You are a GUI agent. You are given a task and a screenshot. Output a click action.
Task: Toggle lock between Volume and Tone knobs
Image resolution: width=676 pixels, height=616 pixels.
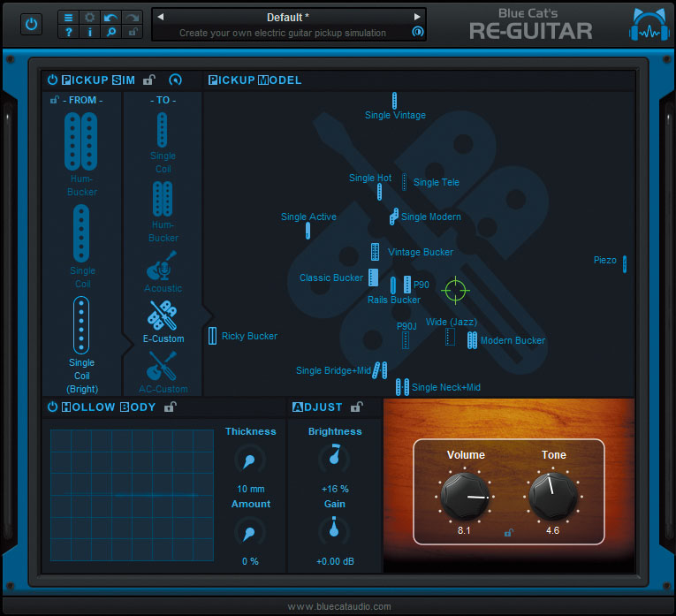point(509,533)
